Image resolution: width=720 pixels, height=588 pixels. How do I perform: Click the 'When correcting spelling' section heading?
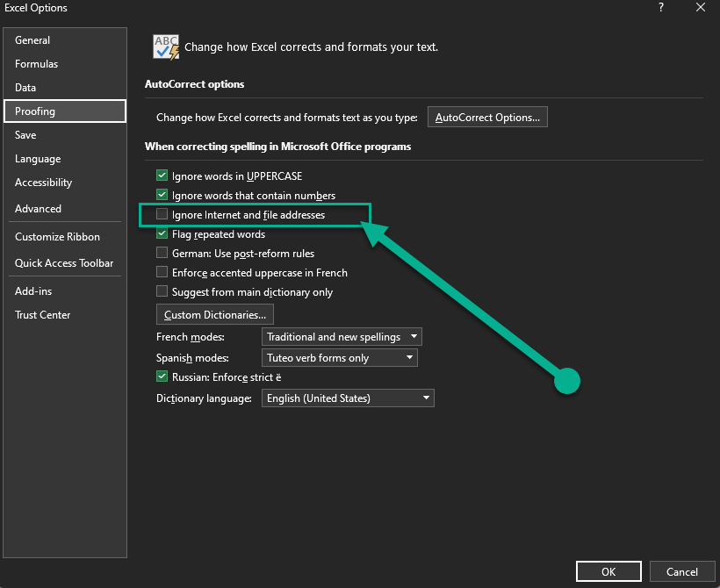point(277,147)
